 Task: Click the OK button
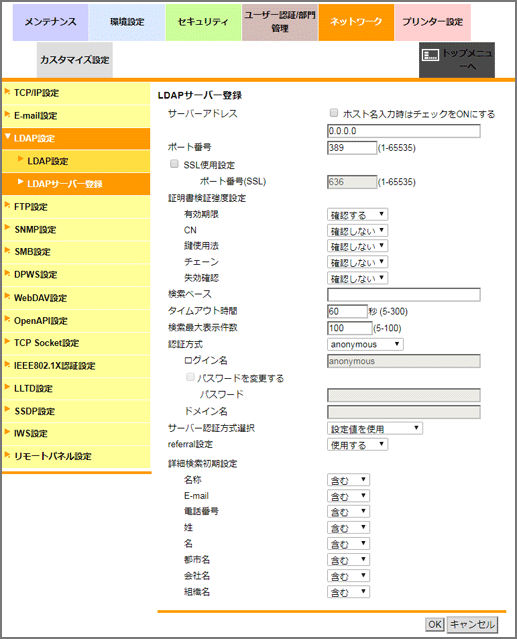point(435,624)
